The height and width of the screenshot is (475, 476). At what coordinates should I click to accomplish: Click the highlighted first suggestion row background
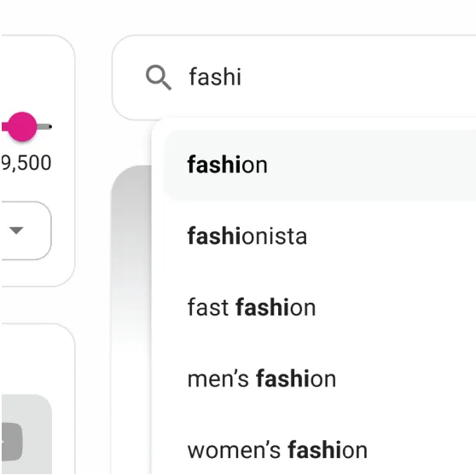320,165
